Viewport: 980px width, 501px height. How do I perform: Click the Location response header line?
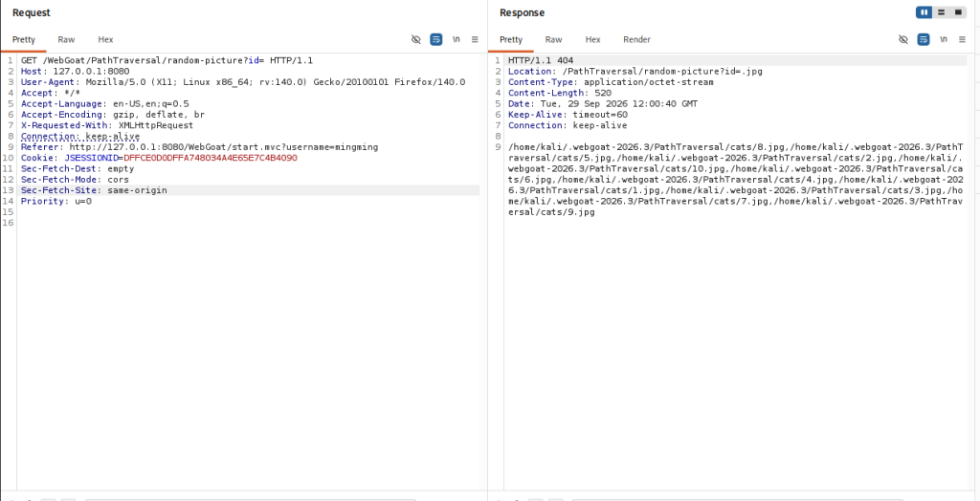click(x=635, y=71)
